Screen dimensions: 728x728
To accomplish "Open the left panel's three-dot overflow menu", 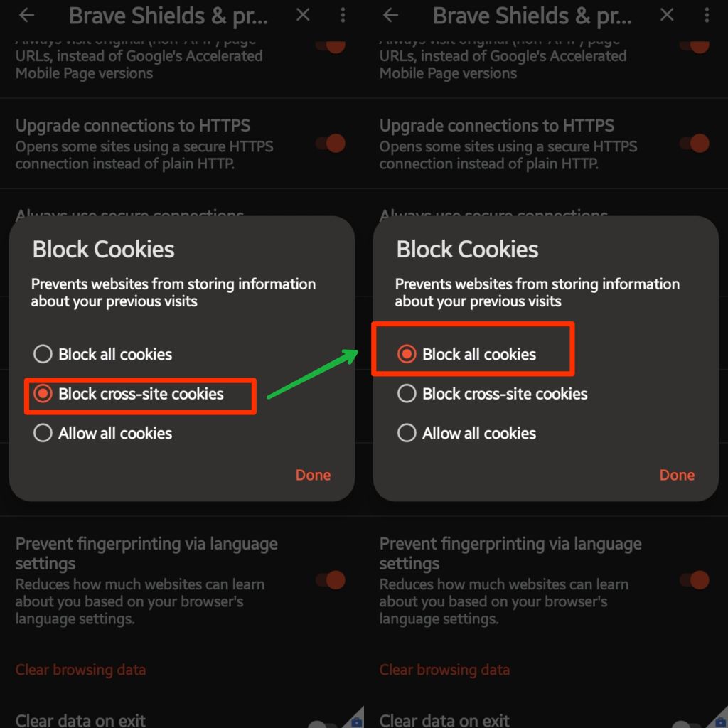I will point(344,15).
